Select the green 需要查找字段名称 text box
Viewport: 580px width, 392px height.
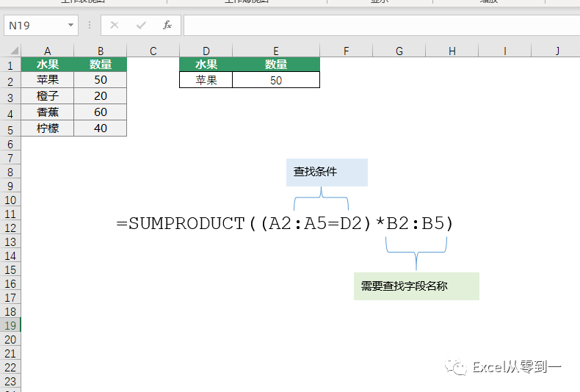click(416, 286)
